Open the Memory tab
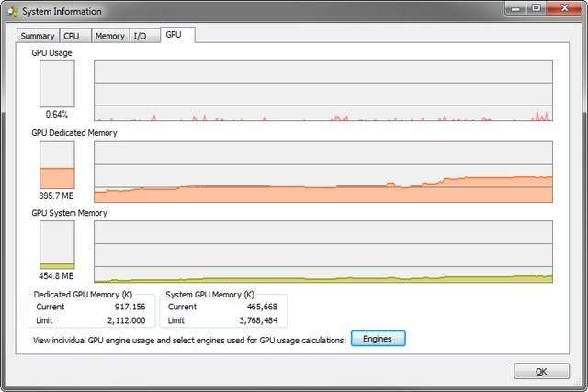Viewport: 588px width, 392px height. click(x=110, y=36)
